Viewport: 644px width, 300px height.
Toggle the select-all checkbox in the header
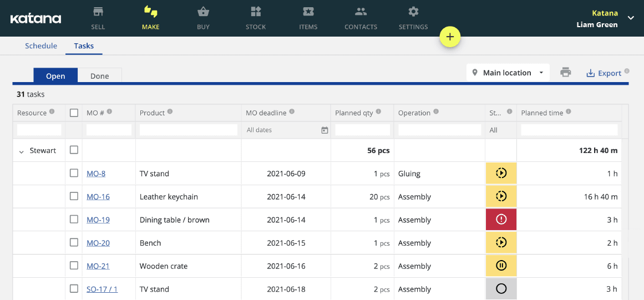click(x=74, y=113)
